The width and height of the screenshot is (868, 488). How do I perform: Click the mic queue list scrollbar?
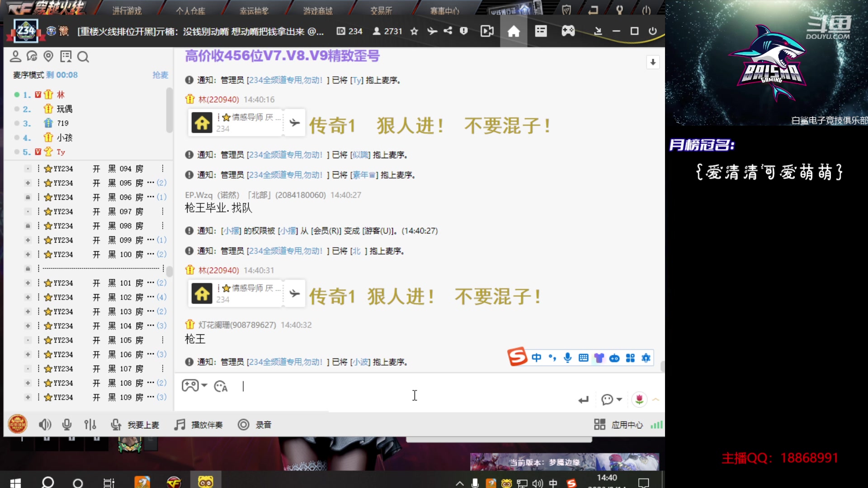pyautogui.click(x=170, y=111)
